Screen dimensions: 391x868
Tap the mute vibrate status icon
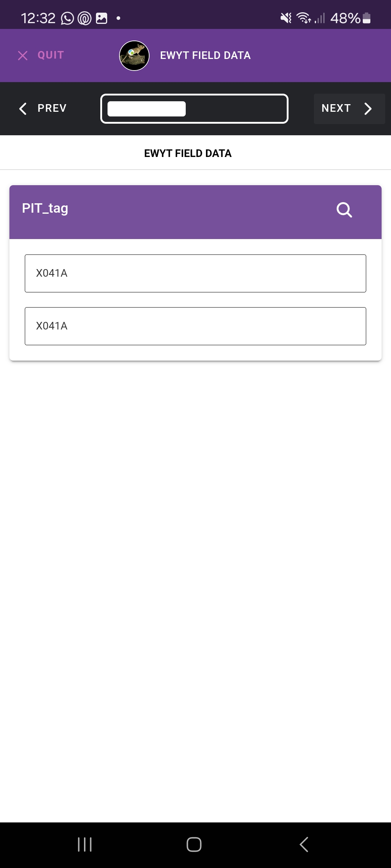coord(286,18)
